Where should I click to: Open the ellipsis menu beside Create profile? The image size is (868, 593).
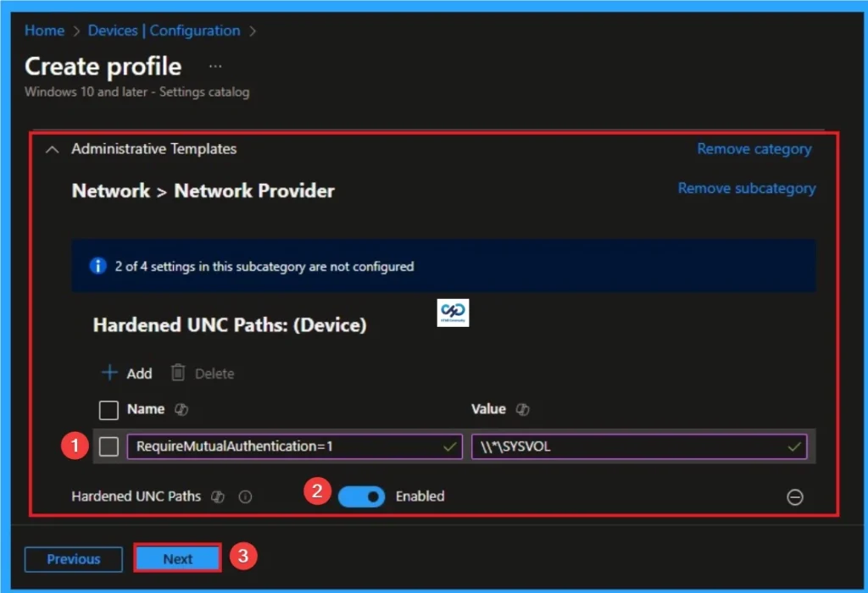(214, 65)
